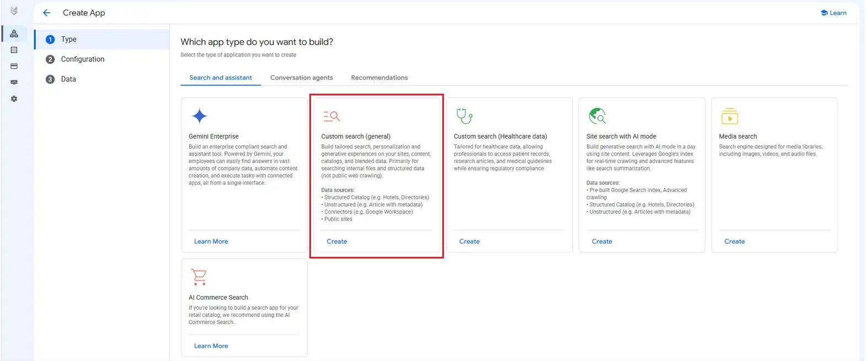Click the Site search with AI mode title
The image size is (868, 361).
pyautogui.click(x=621, y=136)
